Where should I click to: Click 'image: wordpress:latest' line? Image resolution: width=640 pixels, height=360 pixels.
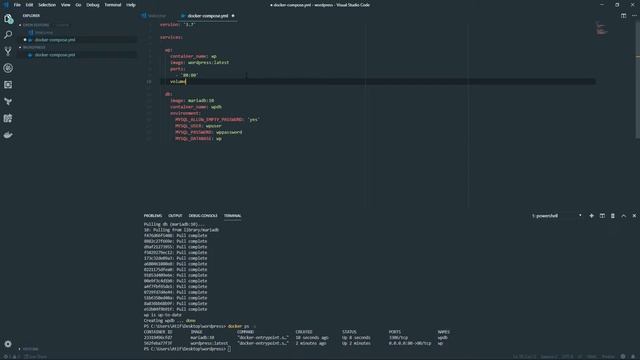pyautogui.click(x=199, y=62)
